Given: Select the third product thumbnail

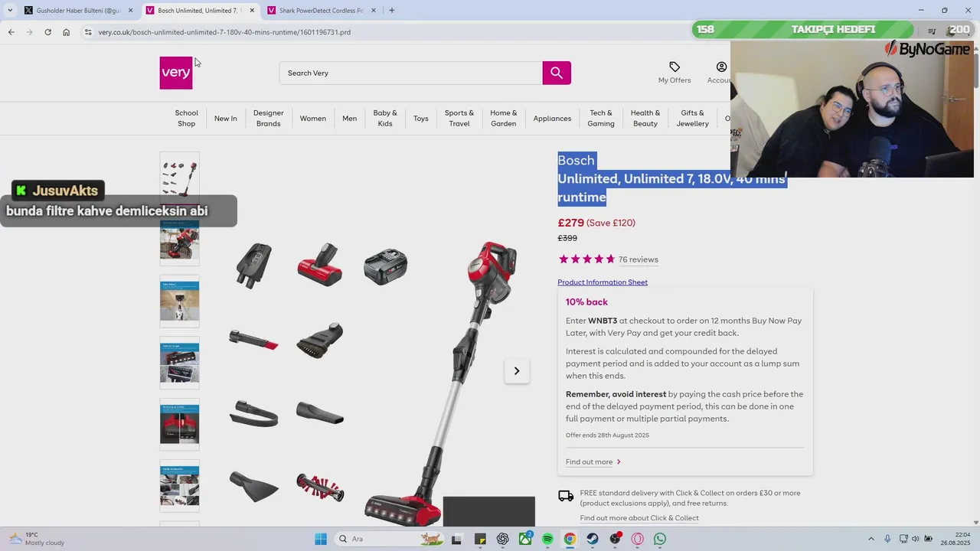Looking at the screenshot, I should 179,302.
